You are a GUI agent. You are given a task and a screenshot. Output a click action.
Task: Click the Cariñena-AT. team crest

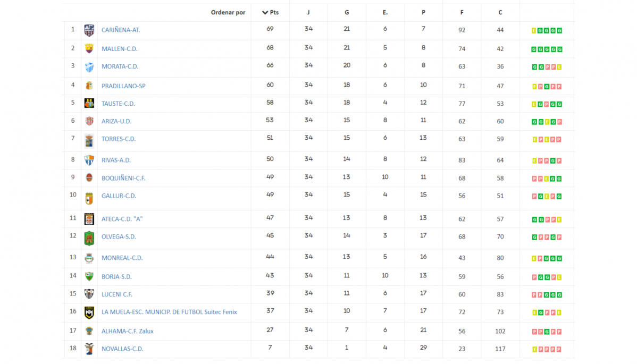[x=89, y=30]
